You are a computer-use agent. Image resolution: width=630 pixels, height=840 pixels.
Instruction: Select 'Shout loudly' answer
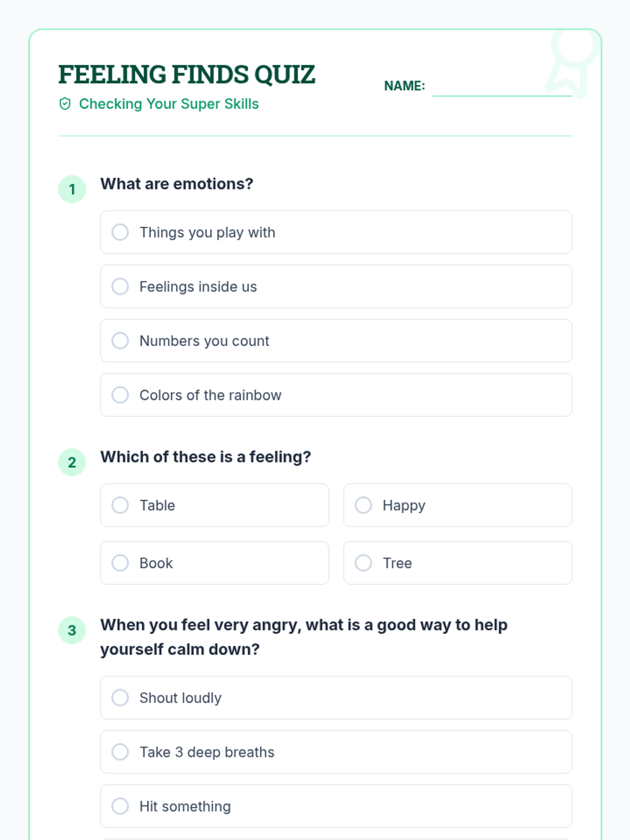click(336, 698)
